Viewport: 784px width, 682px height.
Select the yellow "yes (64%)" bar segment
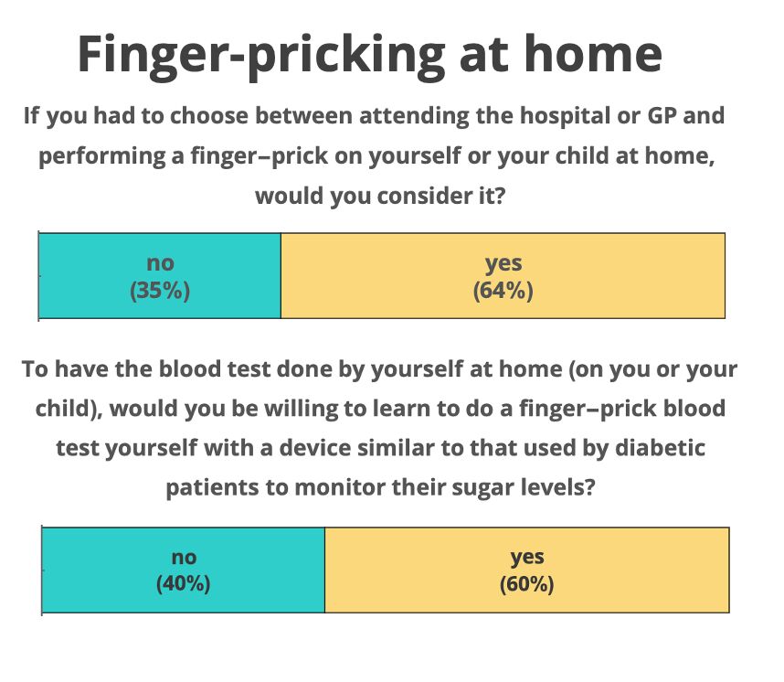(x=503, y=276)
